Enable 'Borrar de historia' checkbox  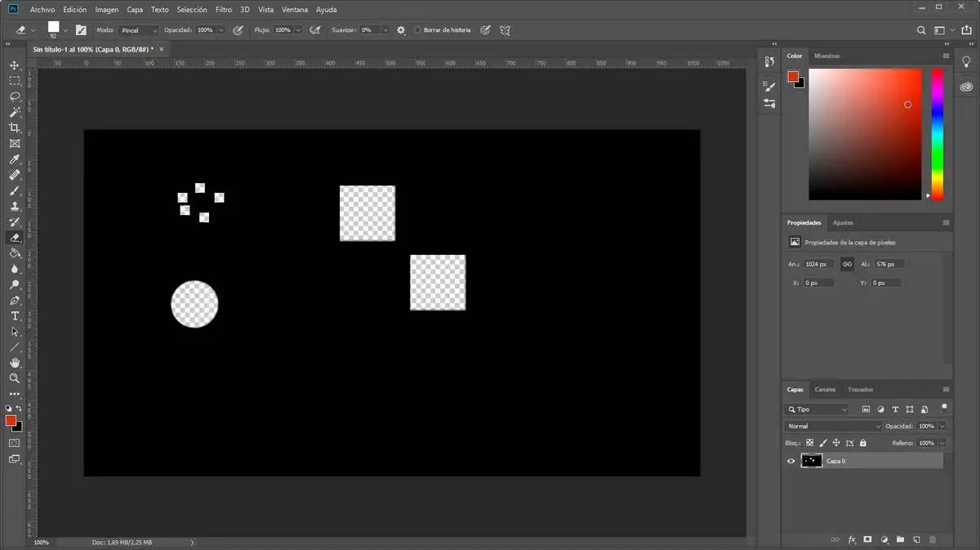click(x=417, y=30)
